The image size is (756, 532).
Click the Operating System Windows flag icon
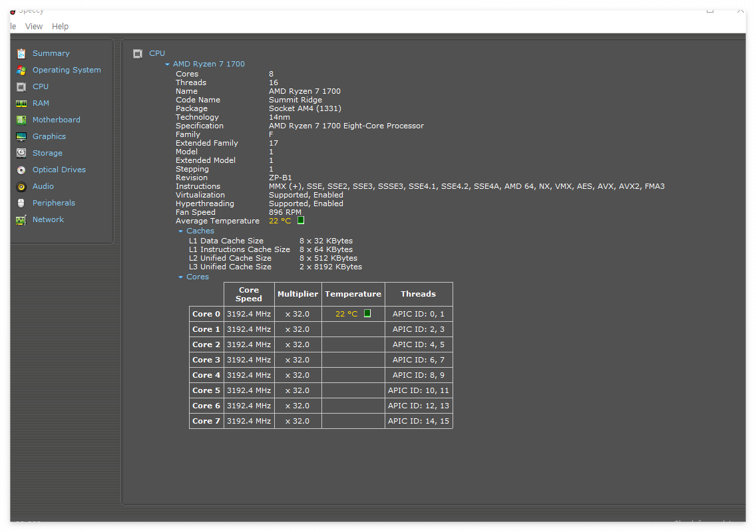(x=21, y=70)
